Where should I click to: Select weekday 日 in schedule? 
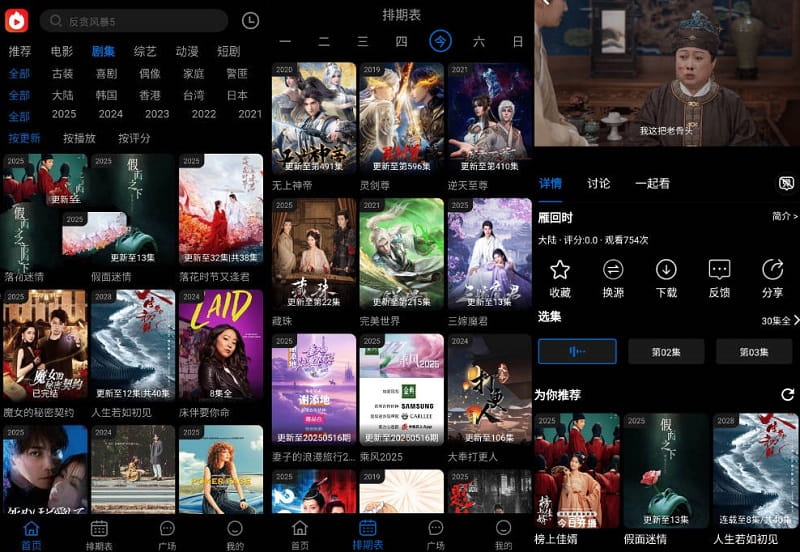[517, 41]
